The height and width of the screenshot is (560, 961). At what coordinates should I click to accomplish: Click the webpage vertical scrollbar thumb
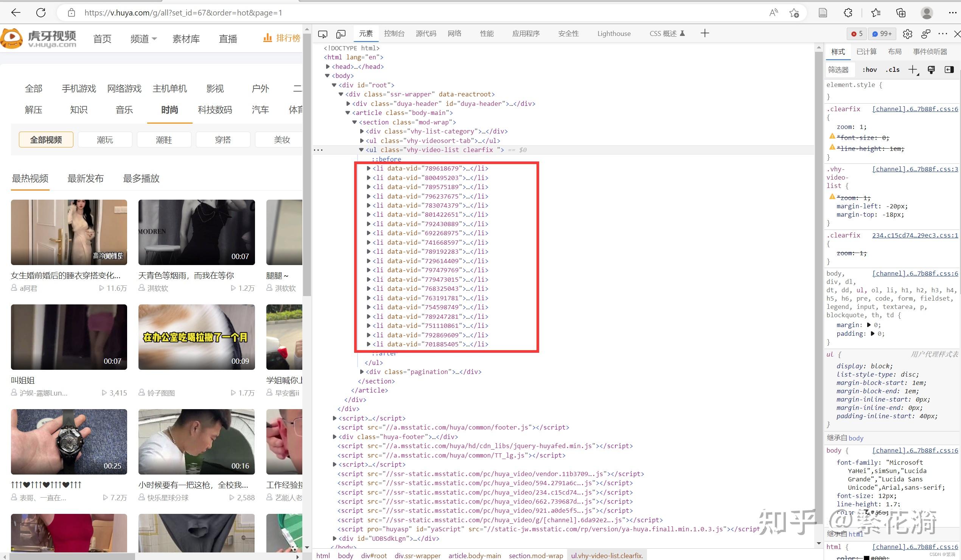pyautogui.click(x=307, y=164)
